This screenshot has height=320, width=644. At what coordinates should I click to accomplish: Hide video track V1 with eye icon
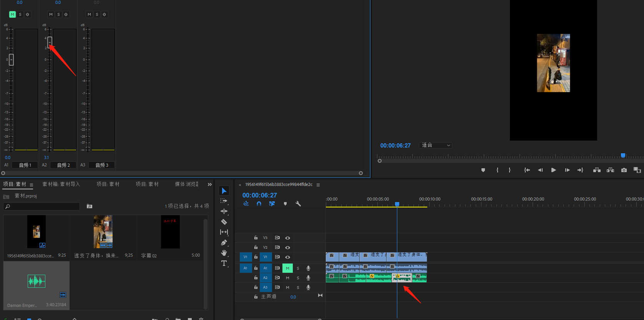click(x=287, y=257)
